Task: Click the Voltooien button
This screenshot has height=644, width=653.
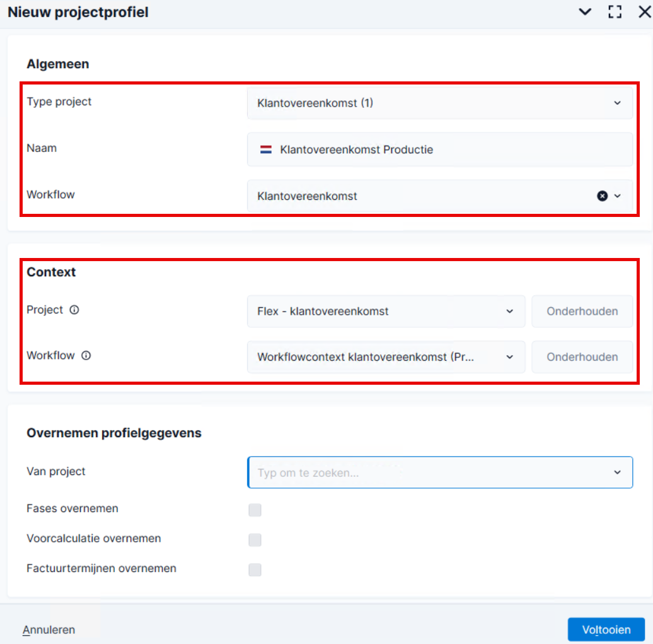Action: click(x=606, y=629)
